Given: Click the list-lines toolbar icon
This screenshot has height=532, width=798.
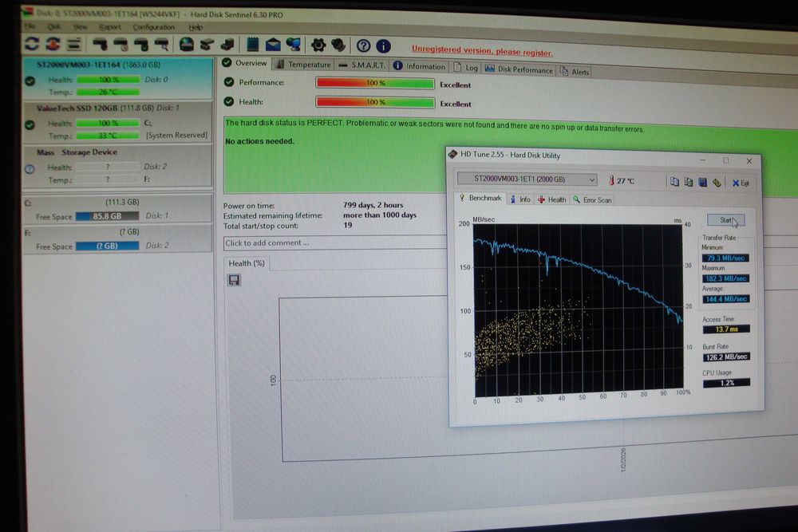Looking at the screenshot, I should click(73, 44).
